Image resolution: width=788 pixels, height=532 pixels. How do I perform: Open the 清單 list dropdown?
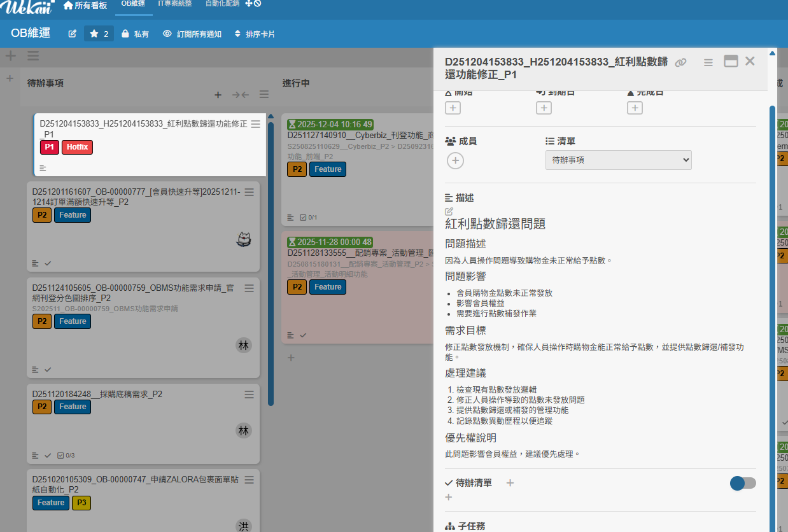click(x=618, y=160)
